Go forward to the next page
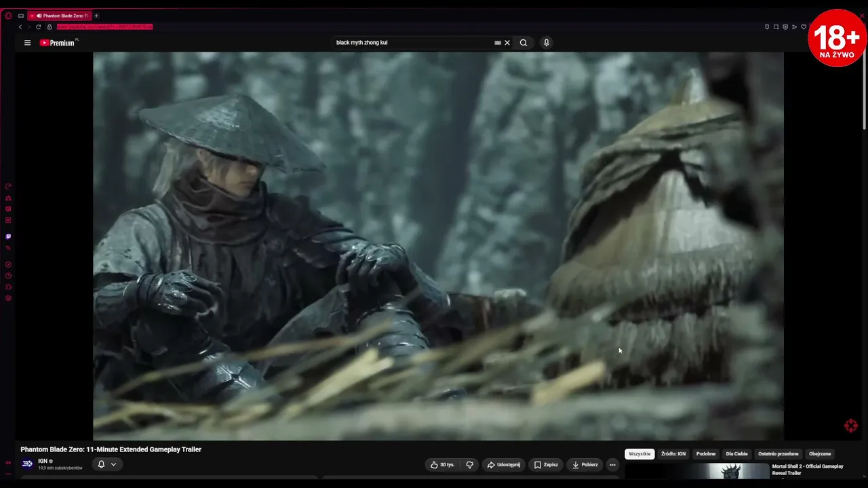The image size is (868, 488). (28, 27)
